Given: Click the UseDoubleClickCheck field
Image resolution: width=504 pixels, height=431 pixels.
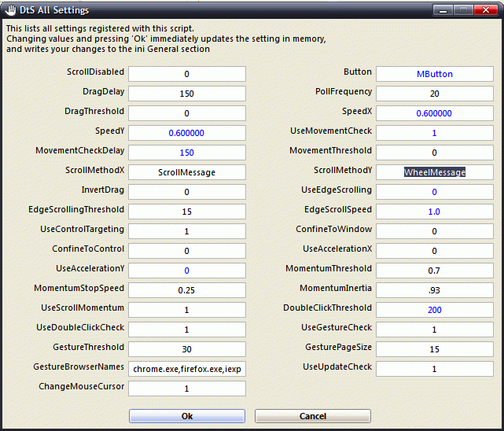Looking at the screenshot, I should [187, 330].
